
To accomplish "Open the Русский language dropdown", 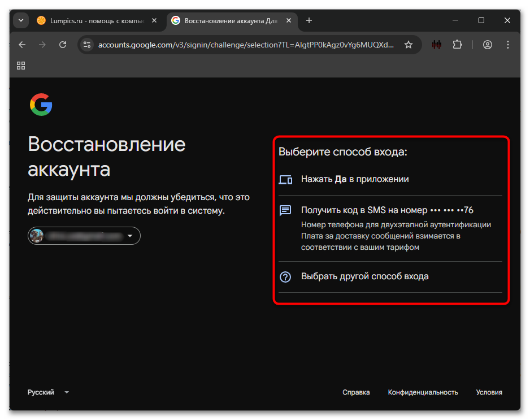I will [x=49, y=392].
